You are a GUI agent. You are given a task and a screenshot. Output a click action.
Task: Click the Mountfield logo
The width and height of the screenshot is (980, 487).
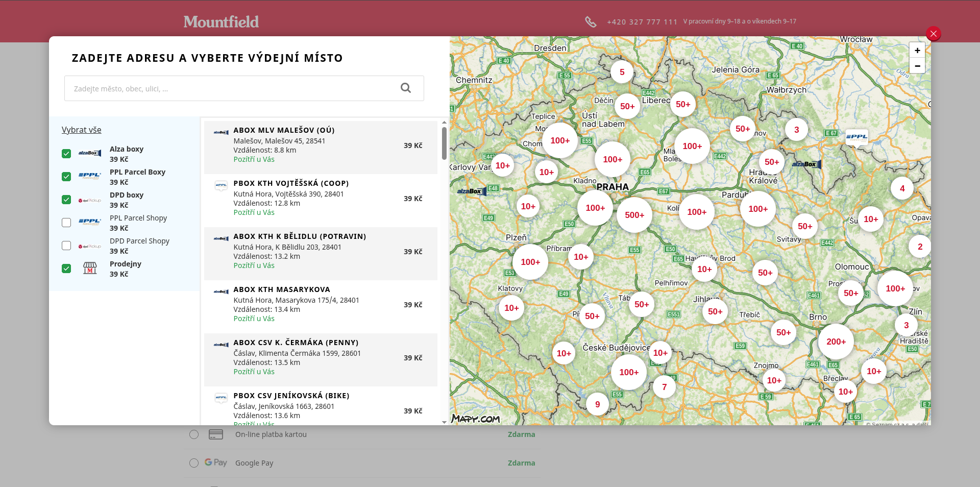(221, 21)
